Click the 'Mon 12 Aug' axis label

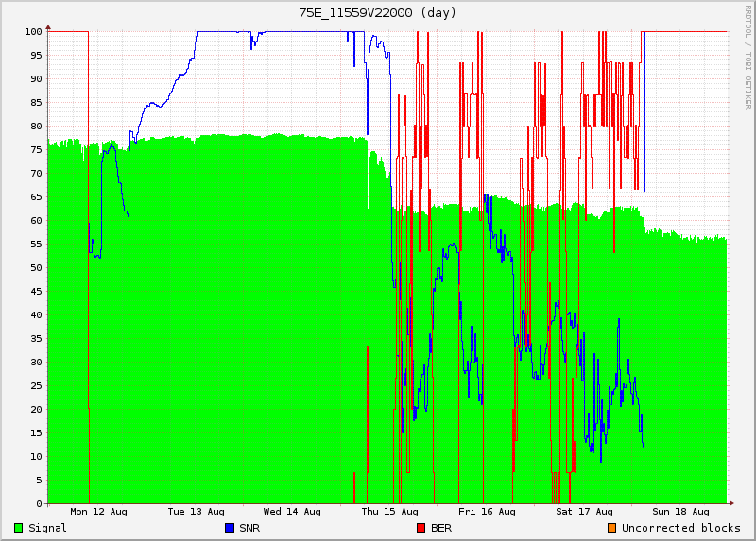pos(99,512)
